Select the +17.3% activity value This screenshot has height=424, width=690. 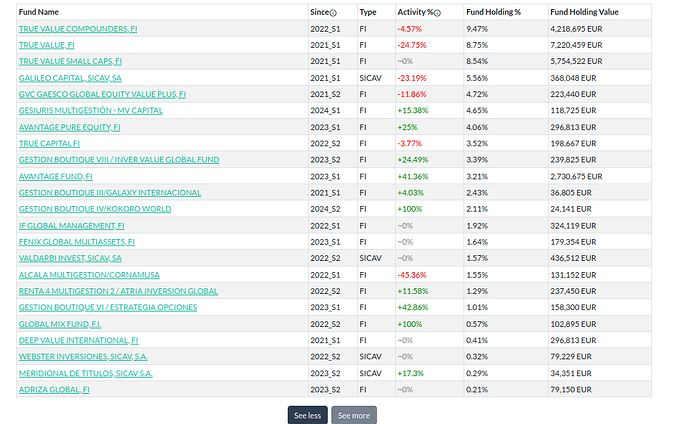click(x=411, y=374)
